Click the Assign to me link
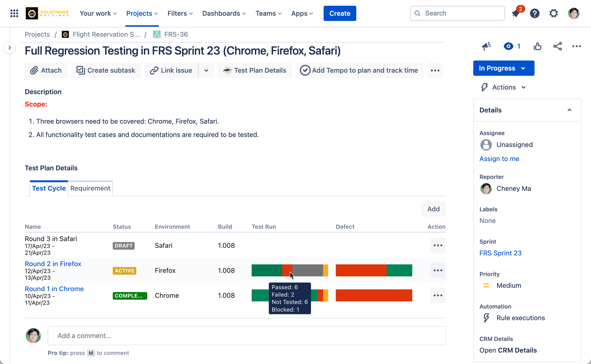 (x=499, y=159)
